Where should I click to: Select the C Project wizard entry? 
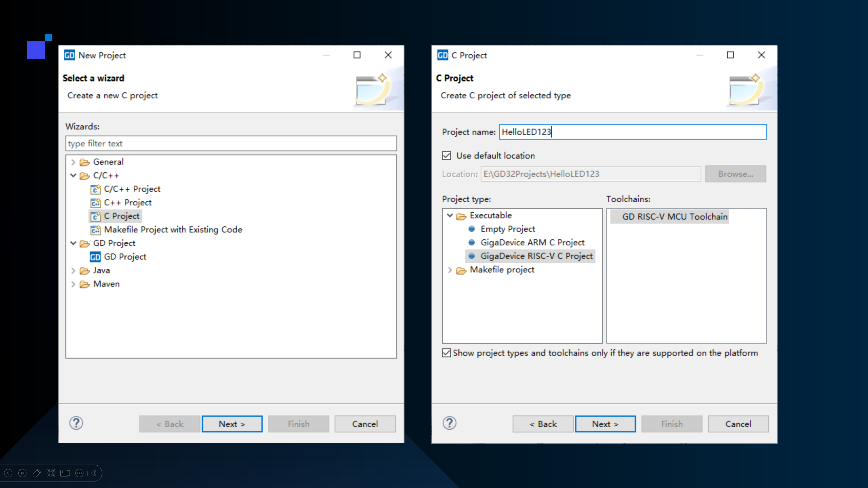pyautogui.click(x=115, y=216)
